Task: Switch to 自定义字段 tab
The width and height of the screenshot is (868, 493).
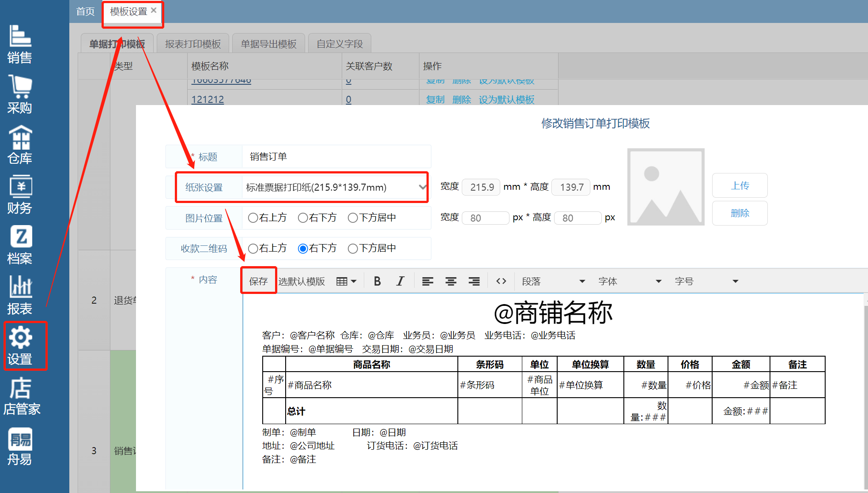Action: coord(340,44)
